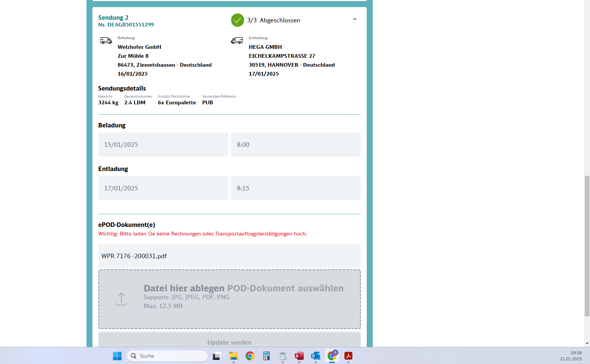This screenshot has width=590, height=364.
Task: Open the Windows Start menu
Action: click(117, 356)
